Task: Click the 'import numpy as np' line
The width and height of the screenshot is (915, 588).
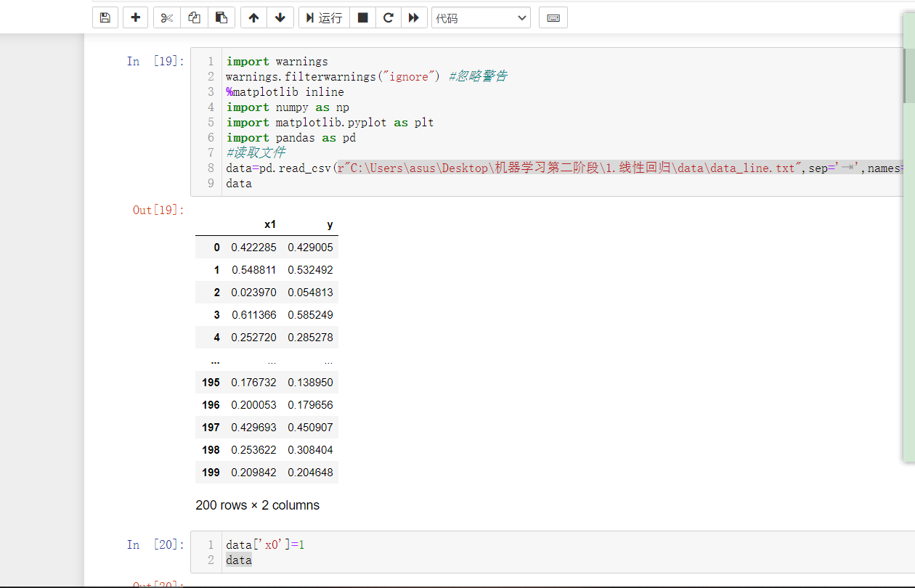Action: (x=288, y=107)
